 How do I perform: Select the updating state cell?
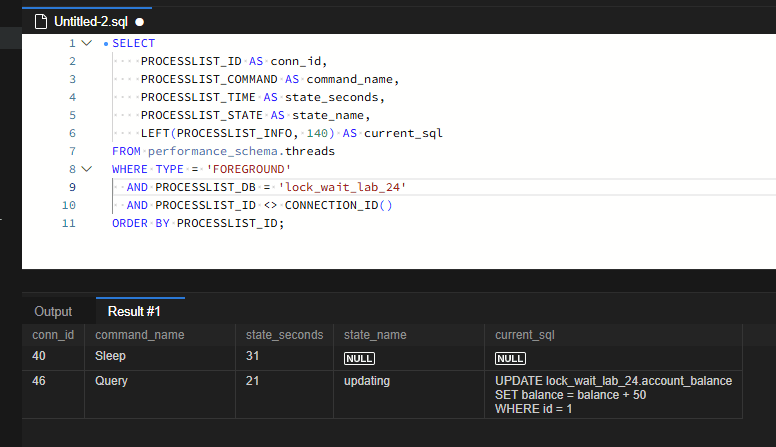coord(409,395)
